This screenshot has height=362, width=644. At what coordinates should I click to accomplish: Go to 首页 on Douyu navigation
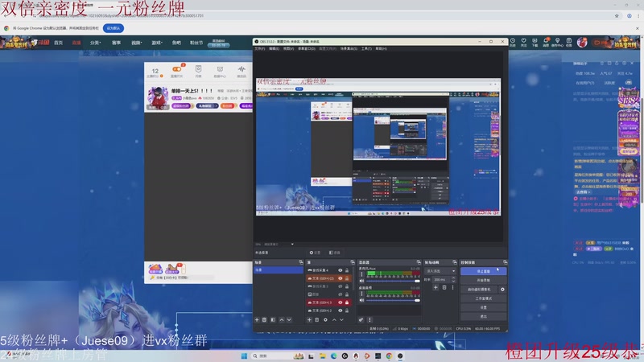[58, 43]
